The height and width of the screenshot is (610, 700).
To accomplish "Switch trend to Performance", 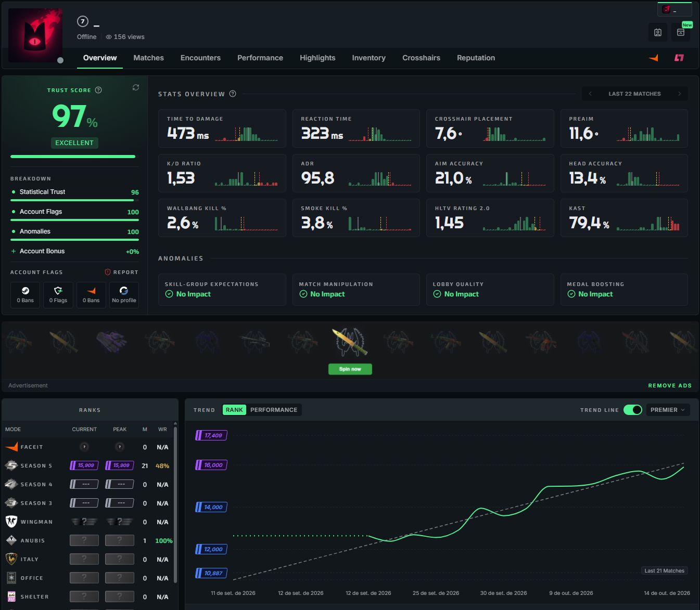I will (x=274, y=410).
